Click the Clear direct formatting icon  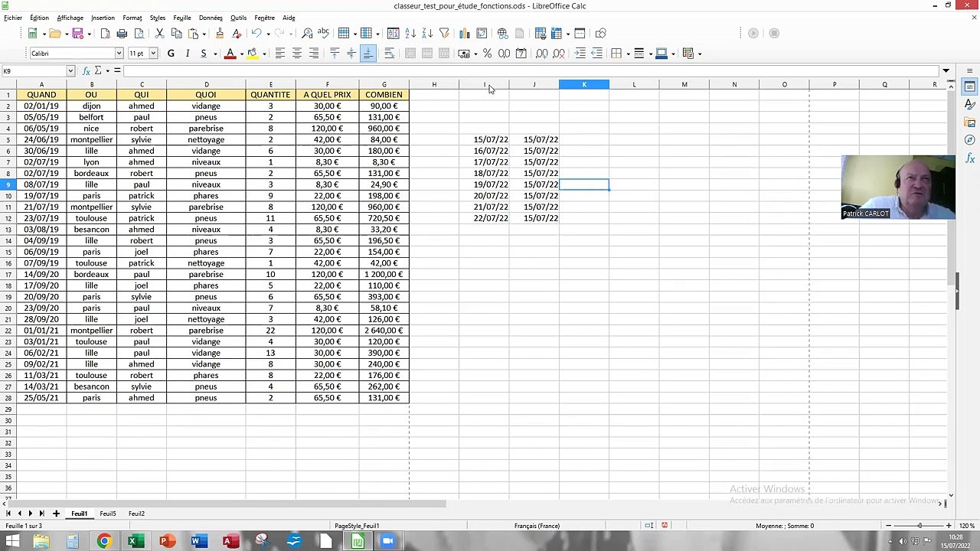[x=237, y=33]
